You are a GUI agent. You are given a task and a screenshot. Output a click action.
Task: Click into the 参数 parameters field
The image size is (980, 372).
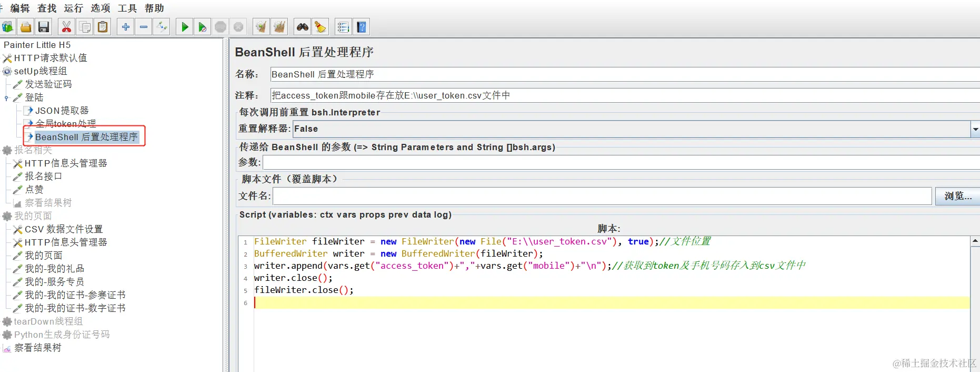[621, 162]
